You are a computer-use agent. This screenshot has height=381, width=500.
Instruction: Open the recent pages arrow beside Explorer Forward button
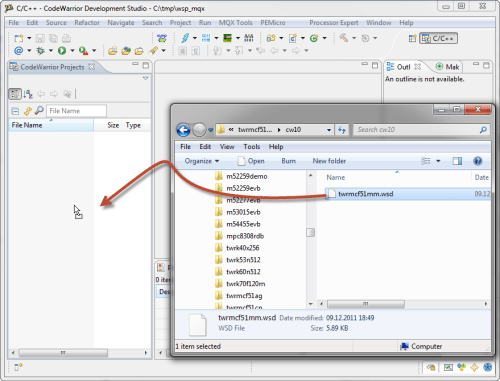pos(210,130)
